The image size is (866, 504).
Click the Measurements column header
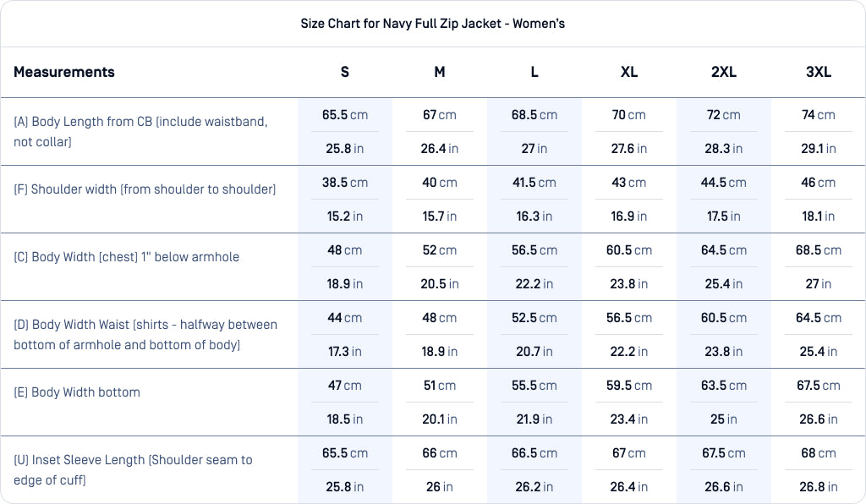(64, 72)
